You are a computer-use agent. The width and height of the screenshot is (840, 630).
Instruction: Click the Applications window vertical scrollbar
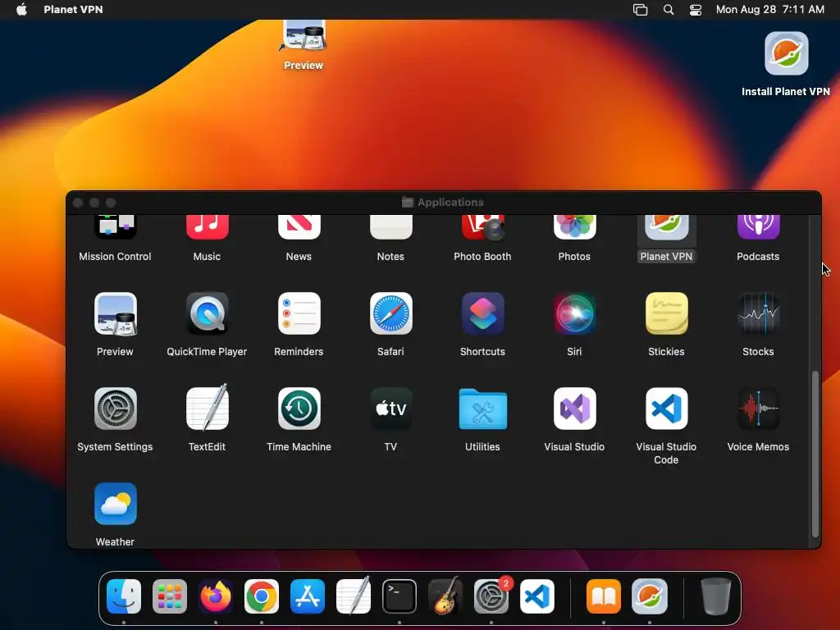tap(815, 453)
